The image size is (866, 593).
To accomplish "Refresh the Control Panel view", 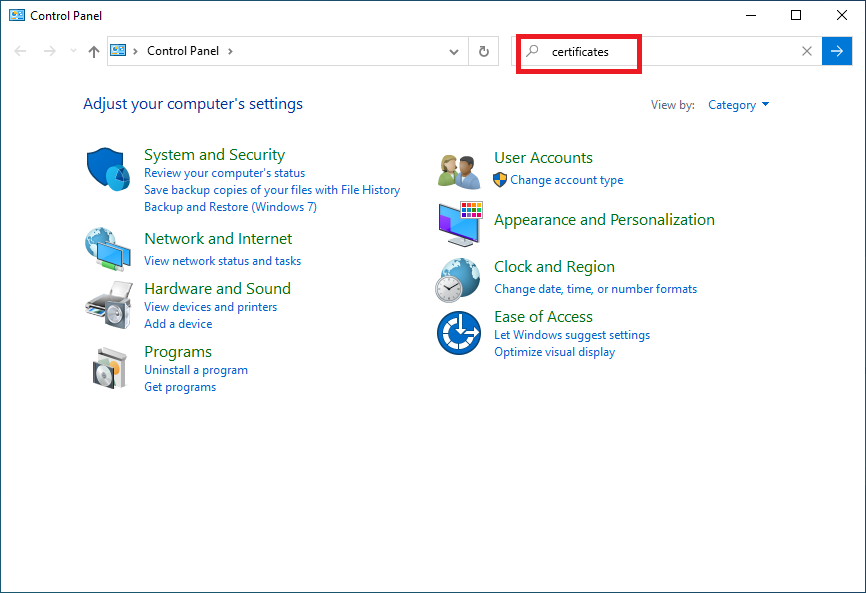I will coord(484,51).
